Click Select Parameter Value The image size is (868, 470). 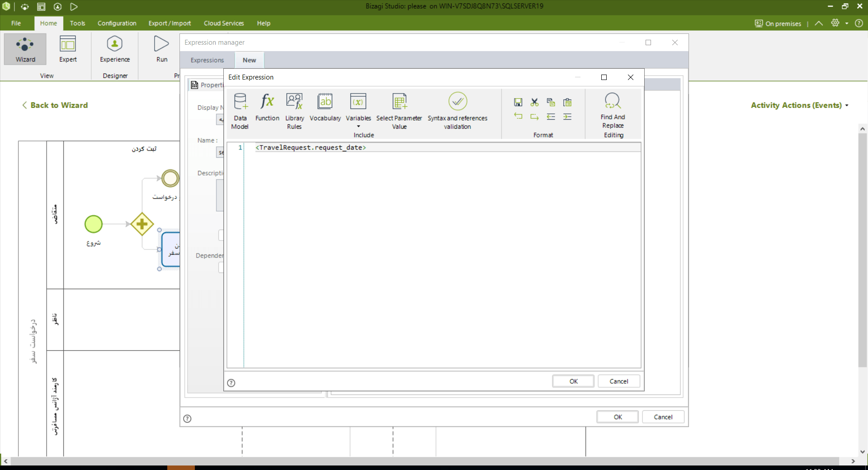(x=399, y=111)
